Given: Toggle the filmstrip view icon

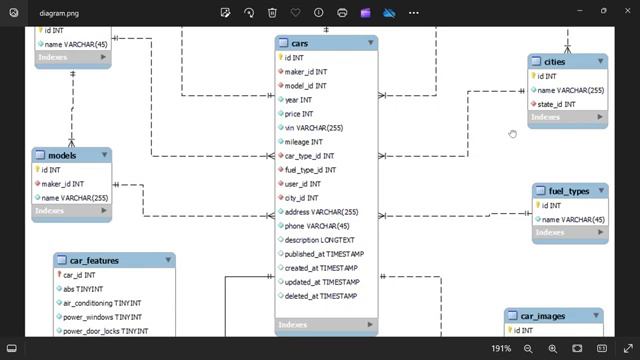Looking at the screenshot, I should (12, 348).
